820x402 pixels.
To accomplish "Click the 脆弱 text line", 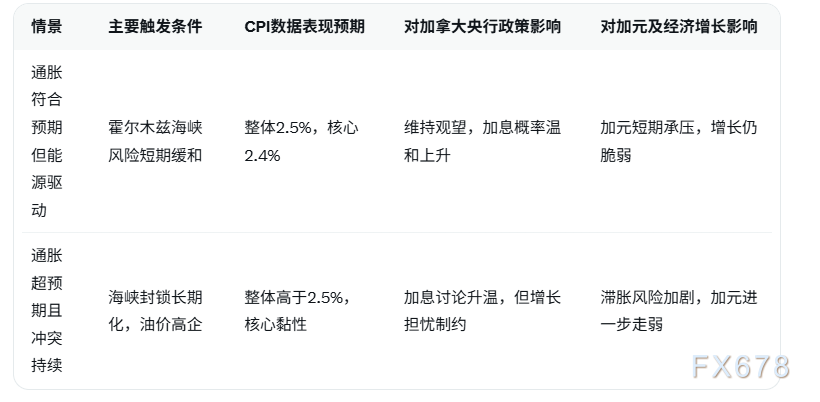I will point(616,155).
